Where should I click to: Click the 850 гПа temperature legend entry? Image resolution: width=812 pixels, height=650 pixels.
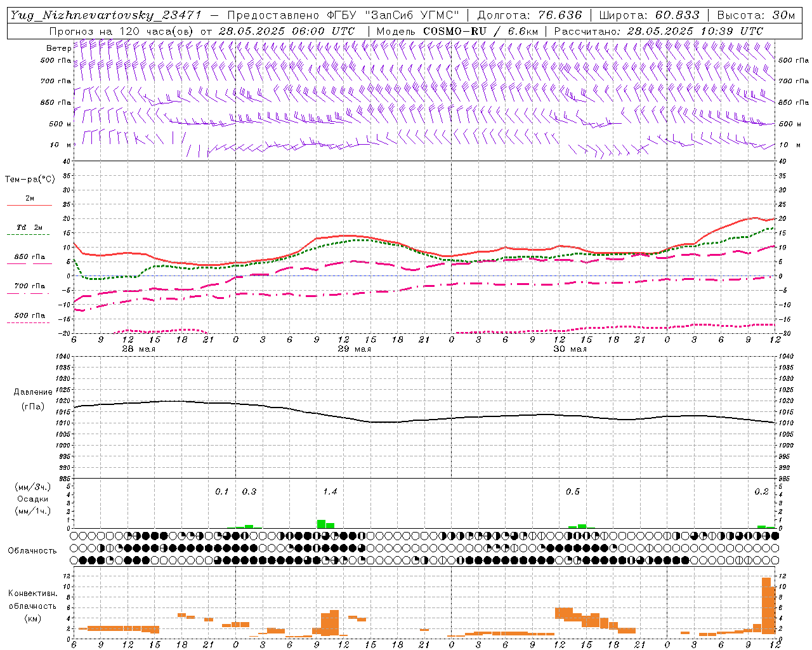click(30, 257)
